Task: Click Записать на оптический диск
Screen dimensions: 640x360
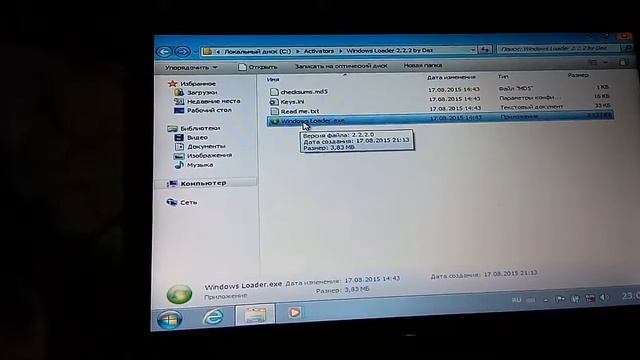Action: 341,66
